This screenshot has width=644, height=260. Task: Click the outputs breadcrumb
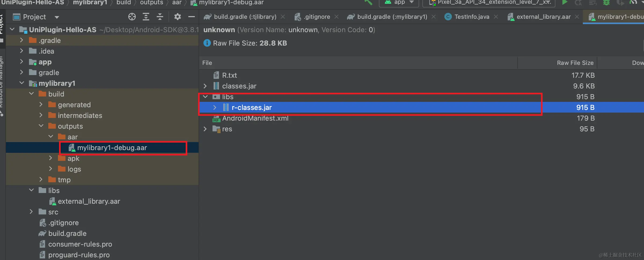152,3
